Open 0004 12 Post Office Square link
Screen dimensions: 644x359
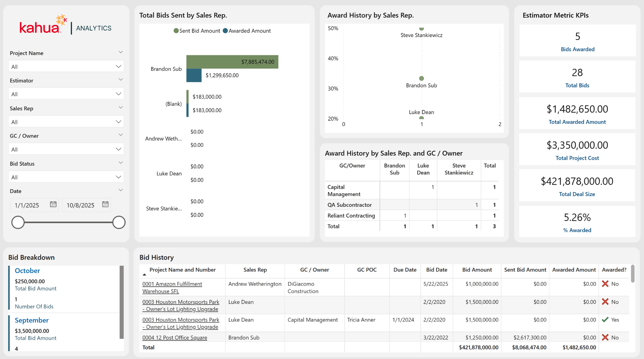[175, 337]
